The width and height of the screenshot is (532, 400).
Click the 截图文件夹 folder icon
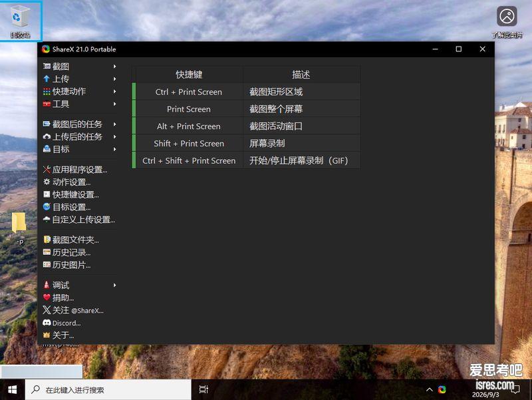(47, 240)
